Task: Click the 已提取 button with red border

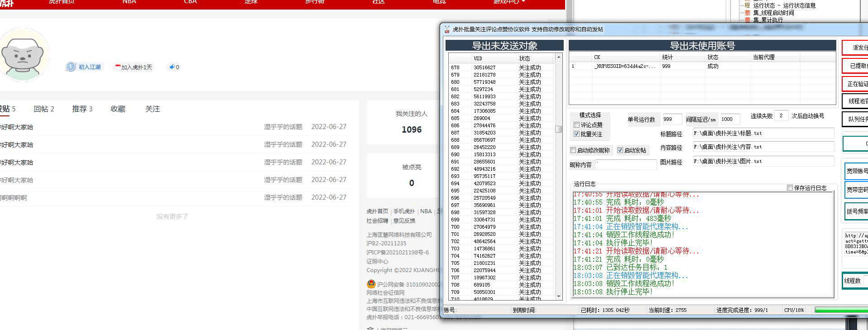Action: 855,66
